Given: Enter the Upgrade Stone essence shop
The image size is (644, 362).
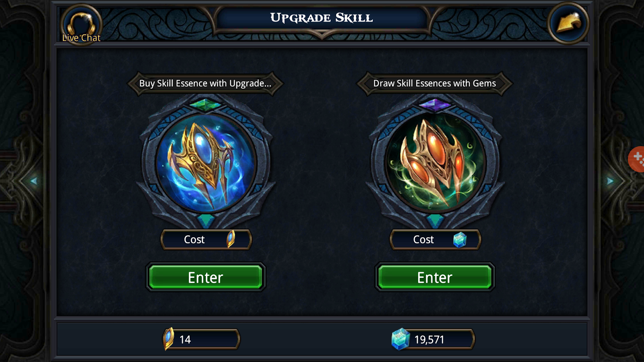Looking at the screenshot, I should 206,277.
